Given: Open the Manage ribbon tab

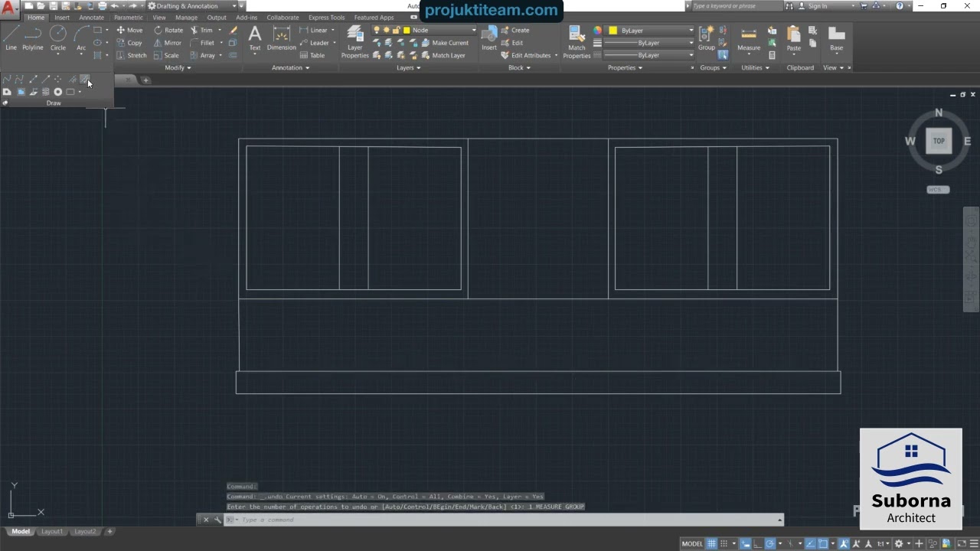Looking at the screenshot, I should (186, 18).
